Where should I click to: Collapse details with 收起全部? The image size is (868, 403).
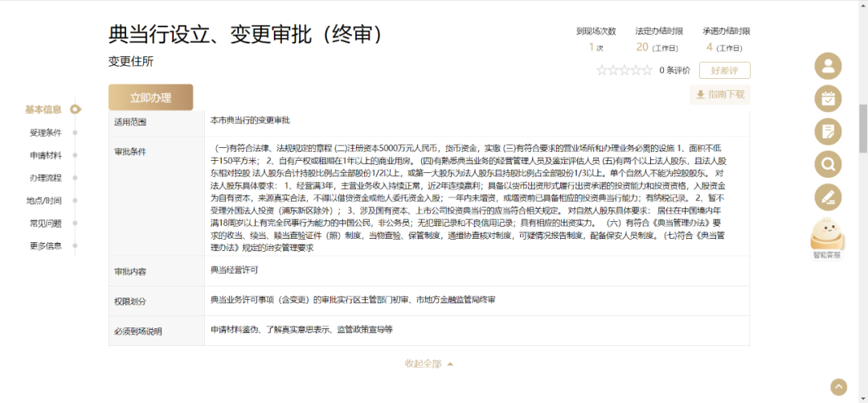pyautogui.click(x=428, y=364)
